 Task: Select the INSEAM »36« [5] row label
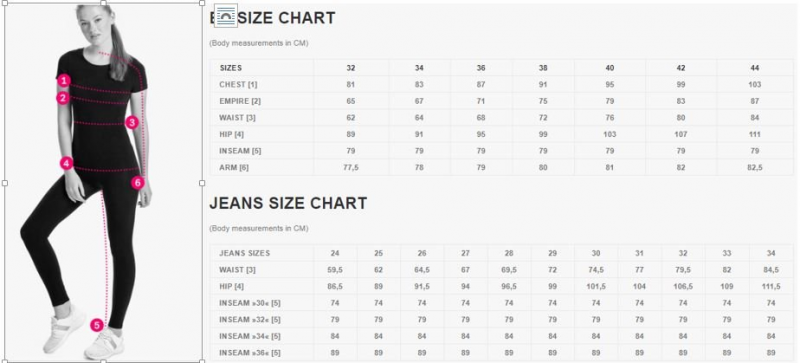coord(250,353)
